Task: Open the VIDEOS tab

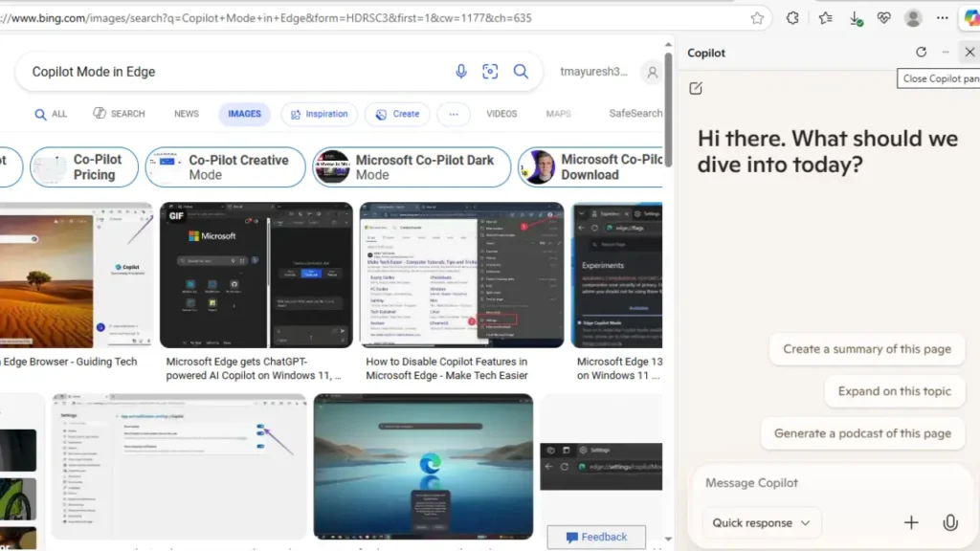Action: click(x=501, y=114)
